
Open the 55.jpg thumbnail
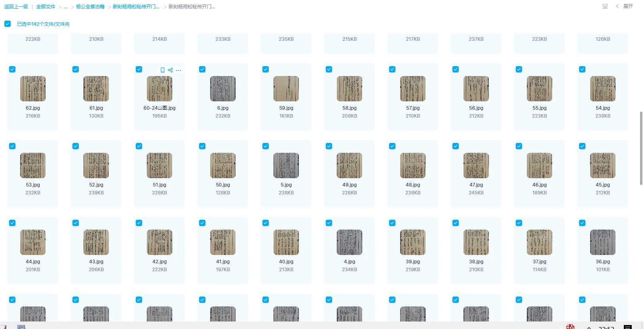[540, 89]
